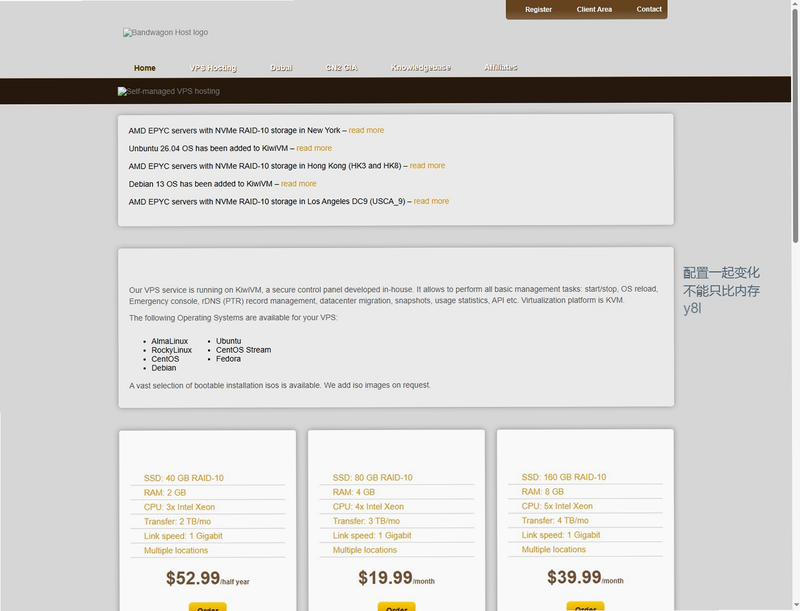Click the Bandwagon Host logo image
The height and width of the screenshot is (611, 800).
(x=165, y=32)
